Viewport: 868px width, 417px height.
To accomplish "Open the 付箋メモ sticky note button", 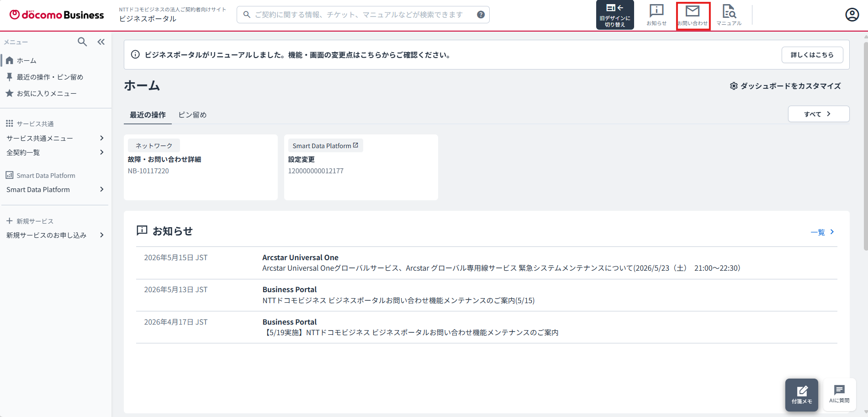I will 802,395.
